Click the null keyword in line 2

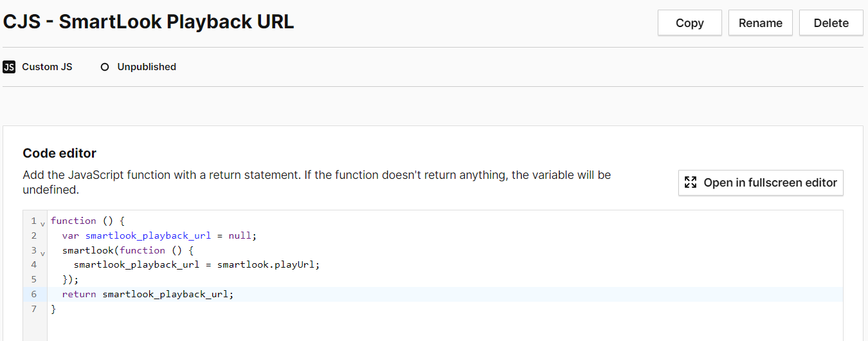tap(240, 235)
